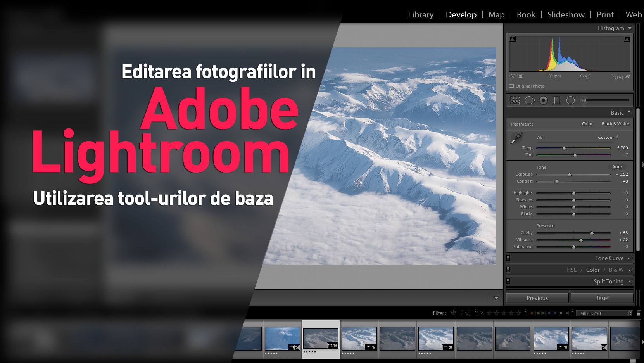Collapse the Basic panel
The image size is (644, 363).
point(630,113)
